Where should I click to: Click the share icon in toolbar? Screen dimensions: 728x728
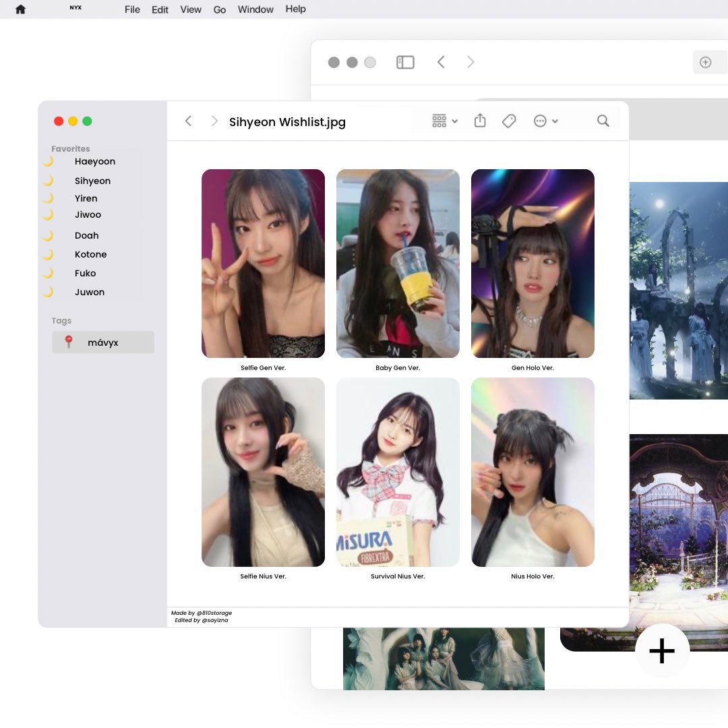(480, 121)
